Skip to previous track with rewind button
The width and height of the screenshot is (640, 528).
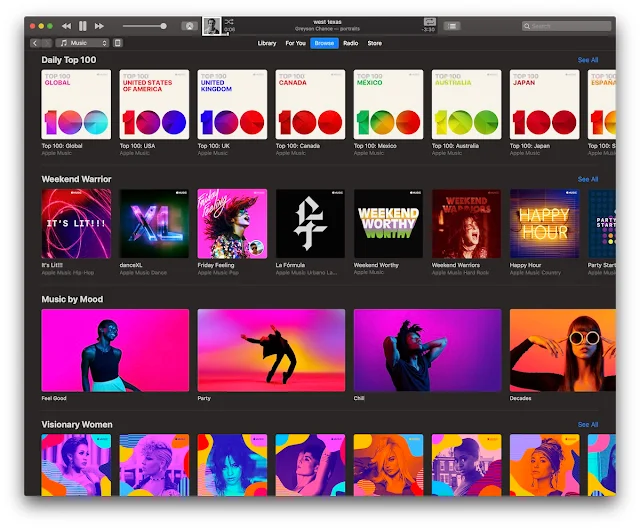[x=66, y=26]
